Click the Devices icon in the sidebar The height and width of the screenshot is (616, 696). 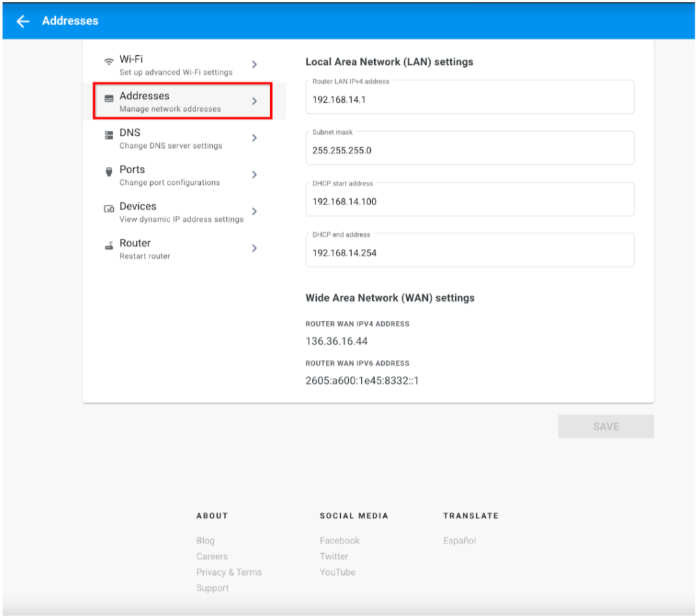(108, 206)
